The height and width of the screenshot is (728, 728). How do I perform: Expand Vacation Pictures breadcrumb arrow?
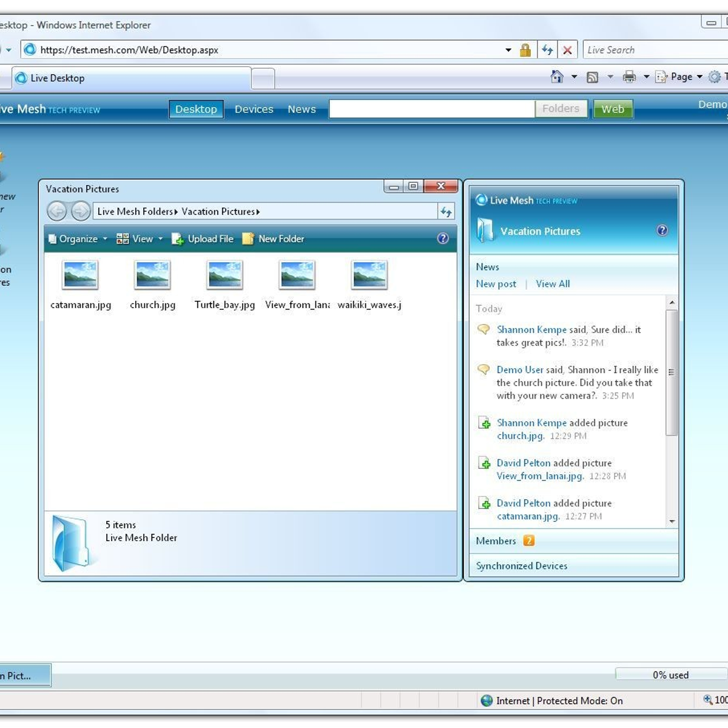pyautogui.click(x=258, y=212)
